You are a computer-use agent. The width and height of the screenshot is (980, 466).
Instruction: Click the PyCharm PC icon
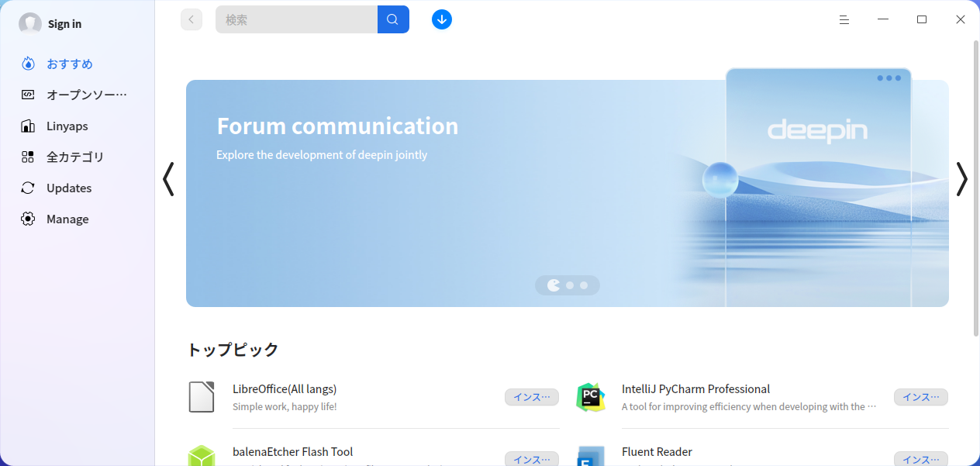coord(591,397)
